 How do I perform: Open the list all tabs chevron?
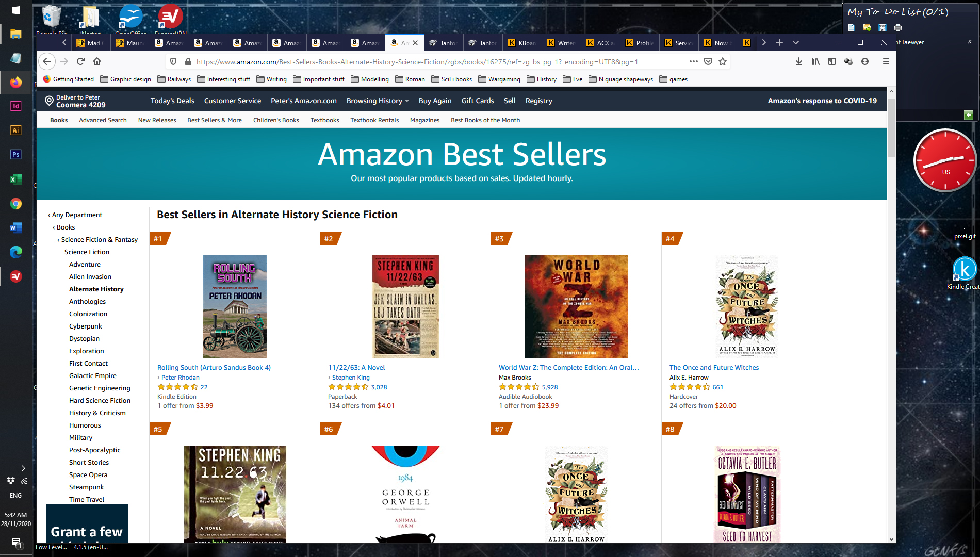[796, 42]
